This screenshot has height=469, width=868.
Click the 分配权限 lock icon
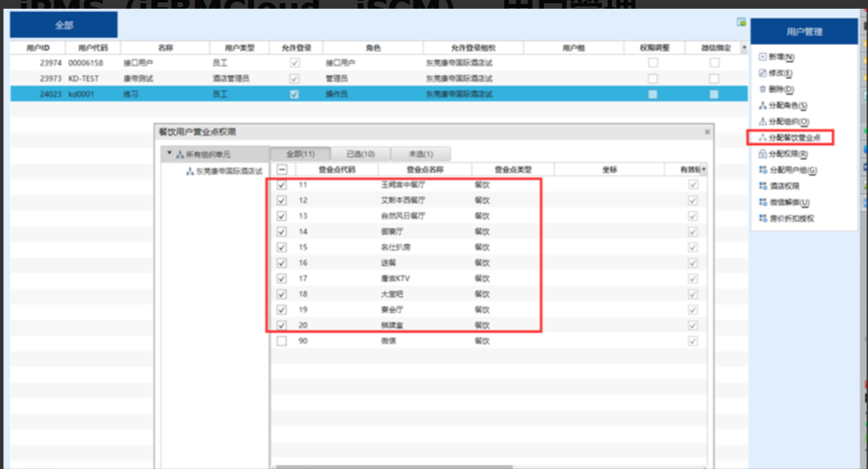tap(763, 154)
